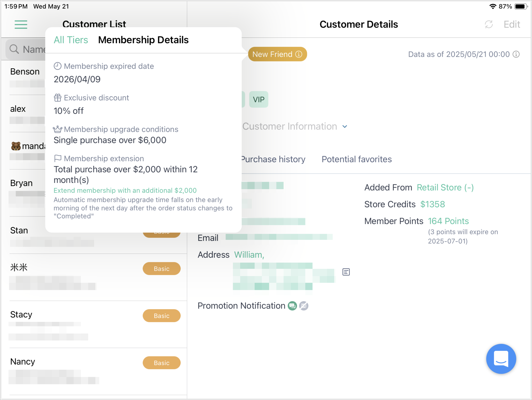Open the Potential favorites tab

pos(357,159)
